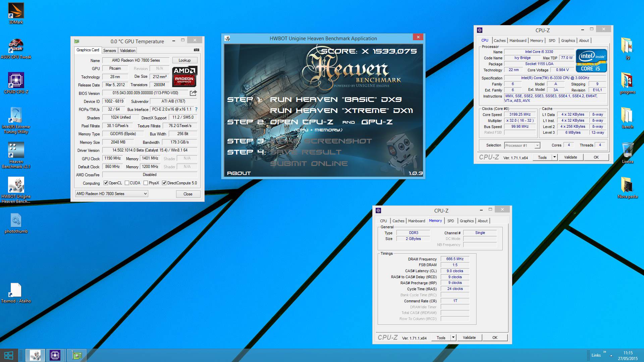Open photothumb desktop icon

click(x=16, y=223)
